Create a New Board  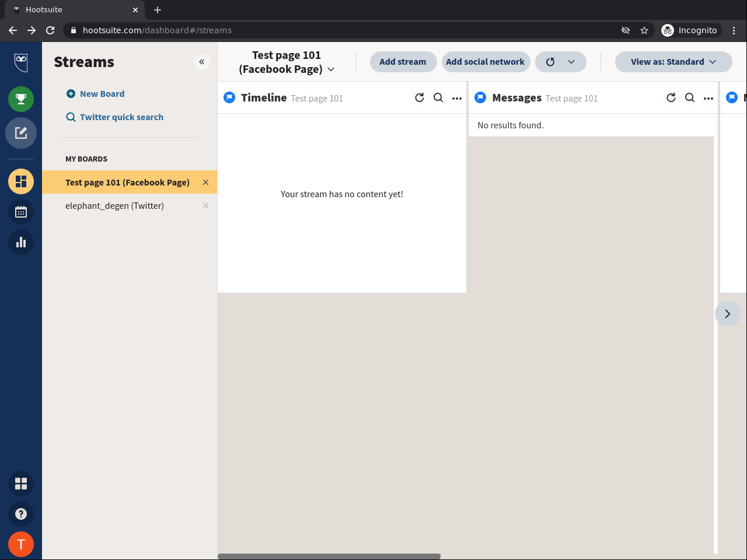(x=95, y=94)
